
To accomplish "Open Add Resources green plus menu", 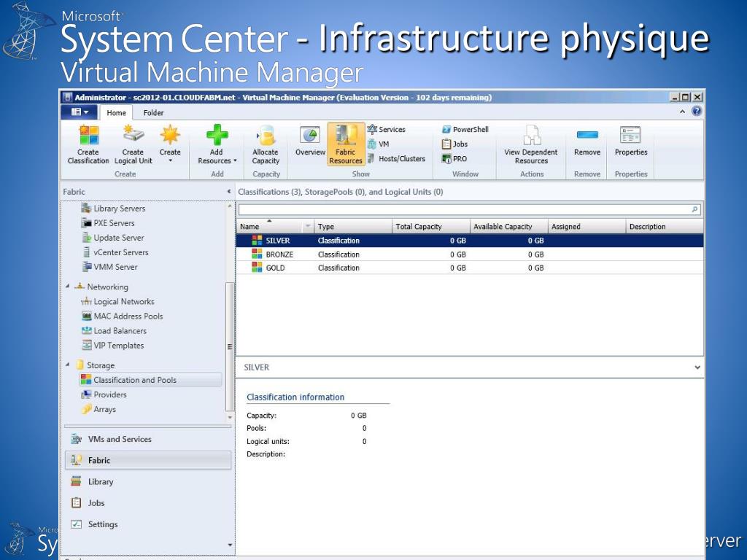I will [x=217, y=144].
